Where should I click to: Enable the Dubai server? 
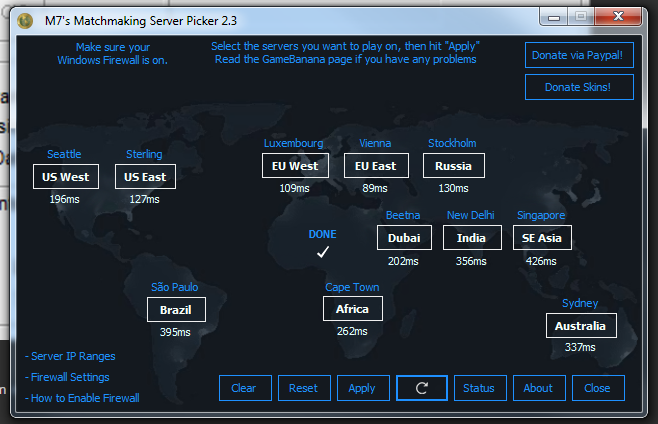(x=404, y=238)
